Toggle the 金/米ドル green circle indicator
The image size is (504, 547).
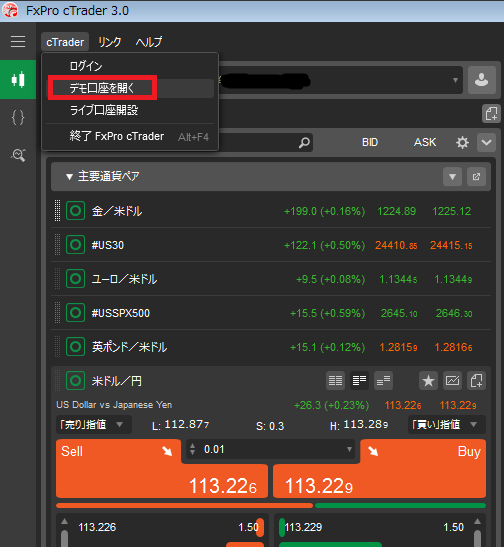(75, 211)
